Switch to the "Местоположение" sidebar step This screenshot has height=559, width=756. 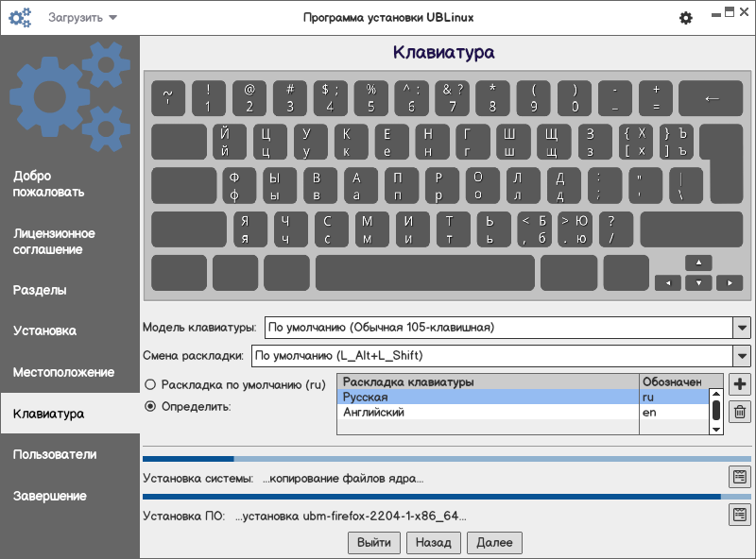(63, 372)
